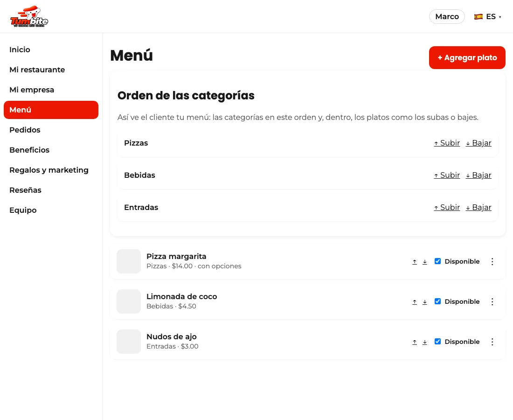Screen dimensions: 513x420
Task: Click the Tumbite logo
Action: (x=29, y=16)
